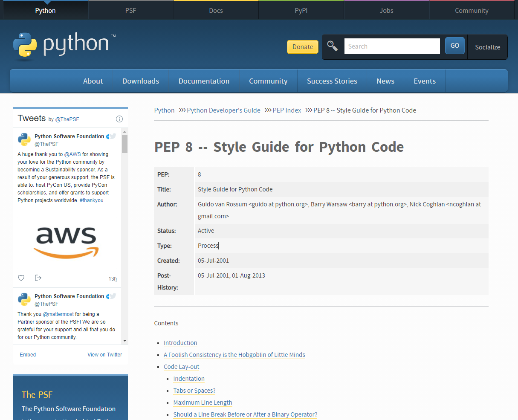Click the PSF avatar on the first tweet
Image resolution: width=518 pixels, height=420 pixels.
click(x=24, y=139)
